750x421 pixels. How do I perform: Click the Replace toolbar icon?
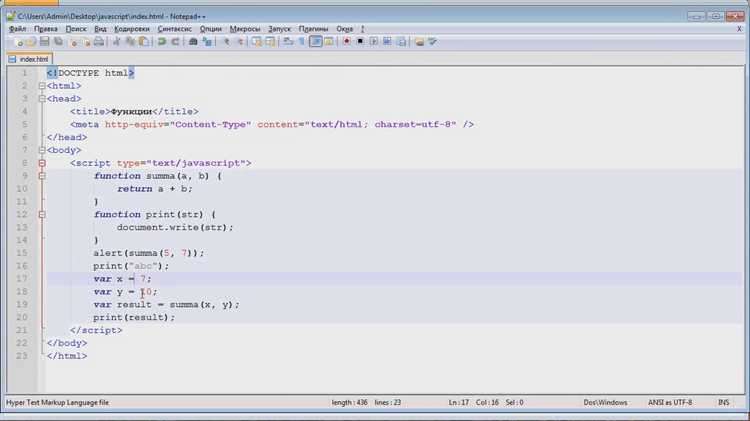click(x=207, y=42)
